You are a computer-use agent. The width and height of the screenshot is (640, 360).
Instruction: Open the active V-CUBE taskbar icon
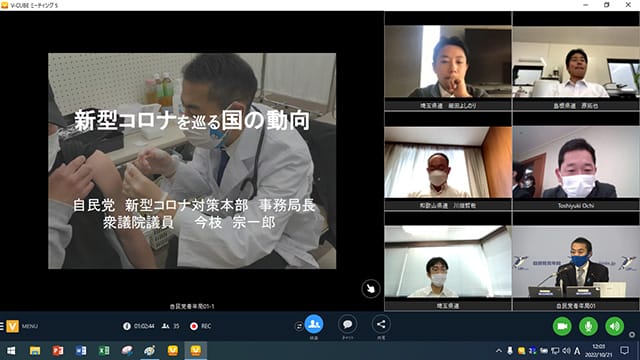point(196,351)
